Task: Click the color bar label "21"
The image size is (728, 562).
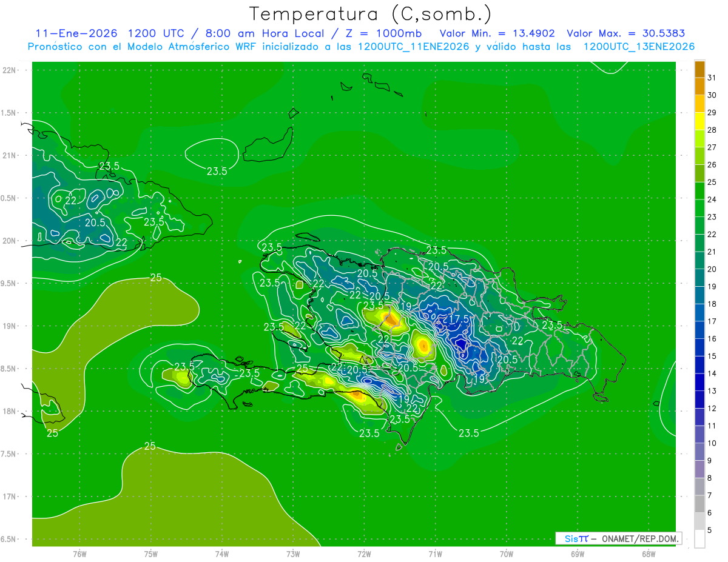Action: pyautogui.click(x=712, y=252)
